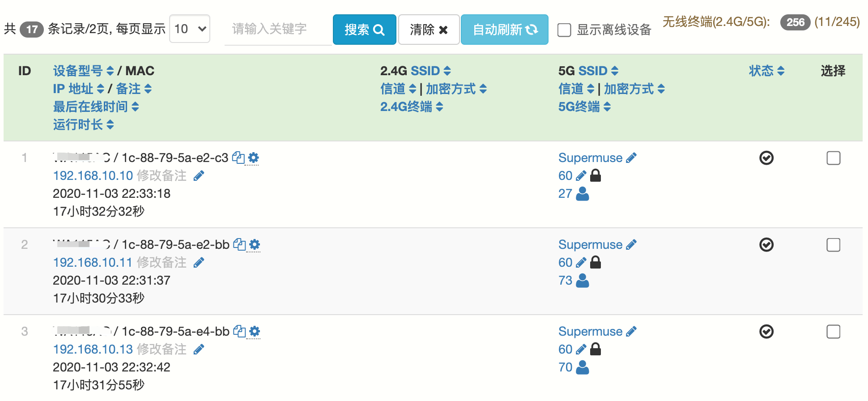Click the user icon beside 70 terminals
The height and width of the screenshot is (401, 868).
pyautogui.click(x=583, y=367)
